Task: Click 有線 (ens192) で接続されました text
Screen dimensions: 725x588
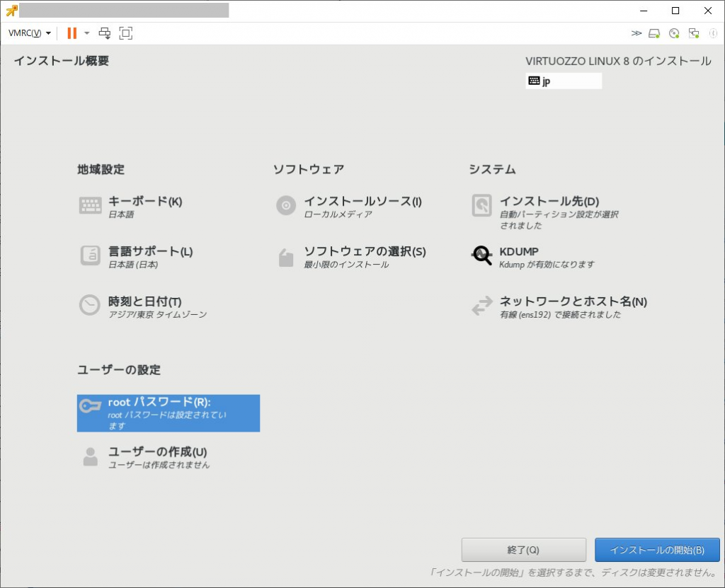Action: coord(561,314)
